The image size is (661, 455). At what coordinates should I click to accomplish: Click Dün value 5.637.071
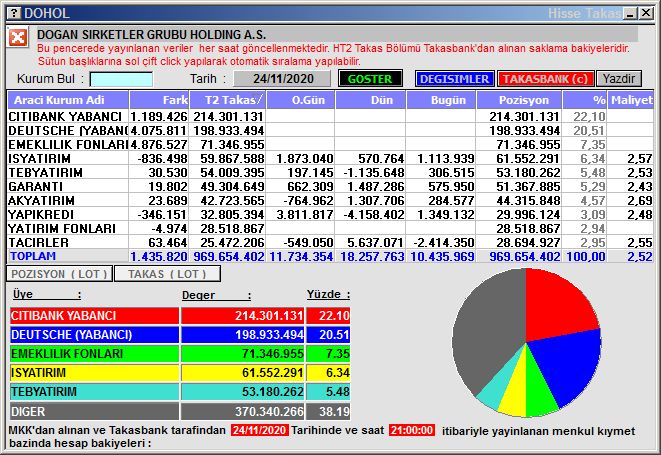(x=376, y=243)
